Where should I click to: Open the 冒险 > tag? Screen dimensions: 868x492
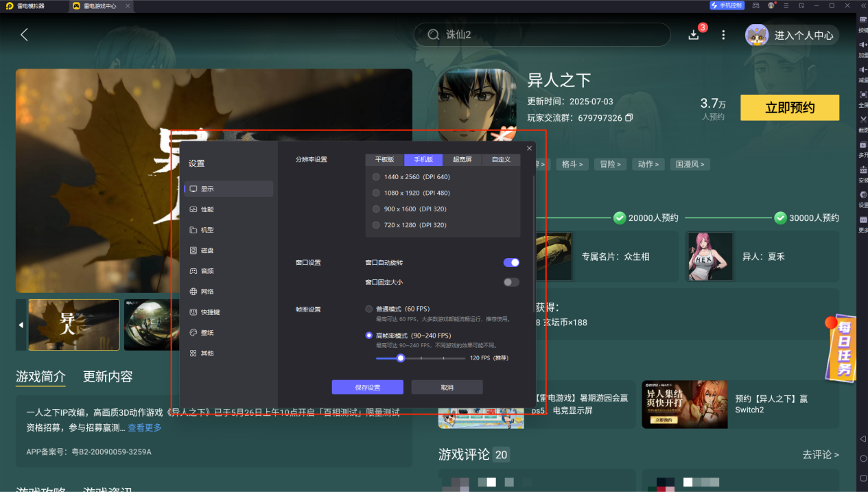pyautogui.click(x=610, y=164)
